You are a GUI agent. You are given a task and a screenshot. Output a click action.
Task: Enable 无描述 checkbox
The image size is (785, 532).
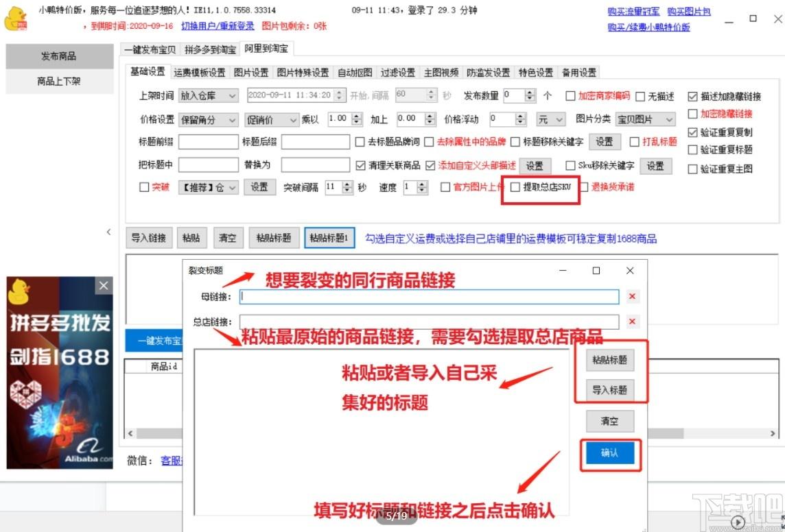(640, 97)
